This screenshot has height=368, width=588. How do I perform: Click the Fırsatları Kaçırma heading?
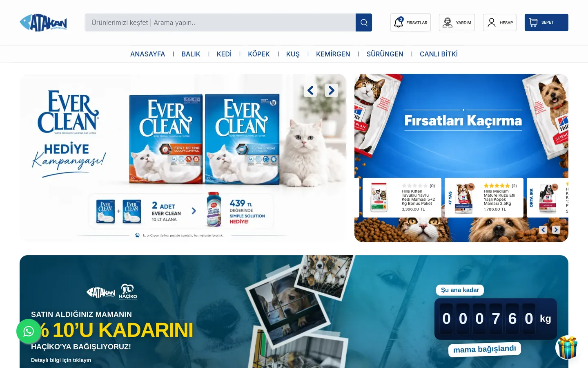(x=463, y=121)
